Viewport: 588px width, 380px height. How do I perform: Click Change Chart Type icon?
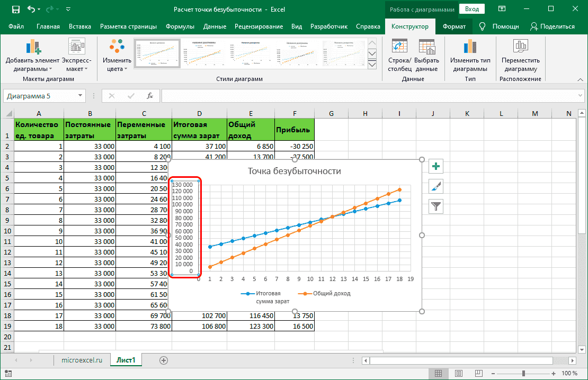point(470,47)
